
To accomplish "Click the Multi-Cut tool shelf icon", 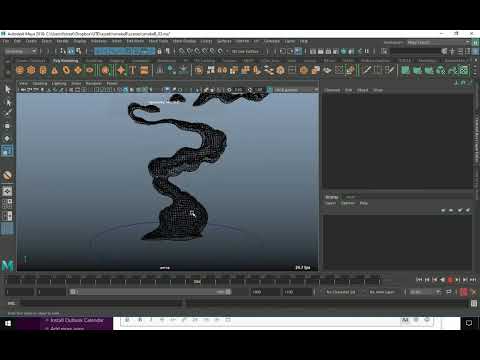I will coord(367,70).
